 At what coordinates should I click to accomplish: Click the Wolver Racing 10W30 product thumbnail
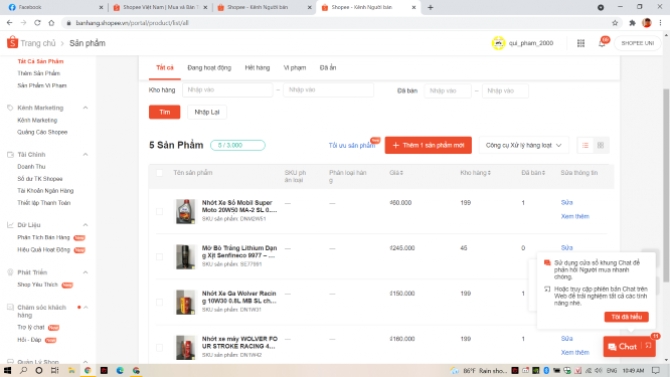185,302
